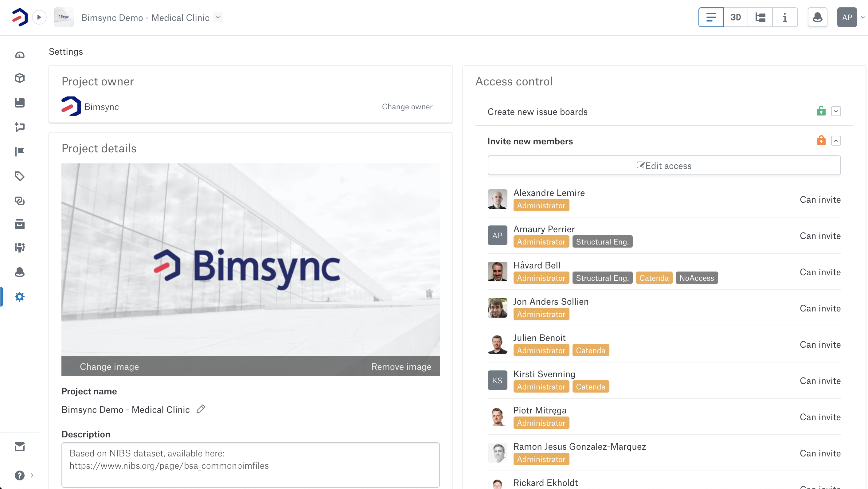Click Piotr Mitręga's avatar

[x=497, y=416]
